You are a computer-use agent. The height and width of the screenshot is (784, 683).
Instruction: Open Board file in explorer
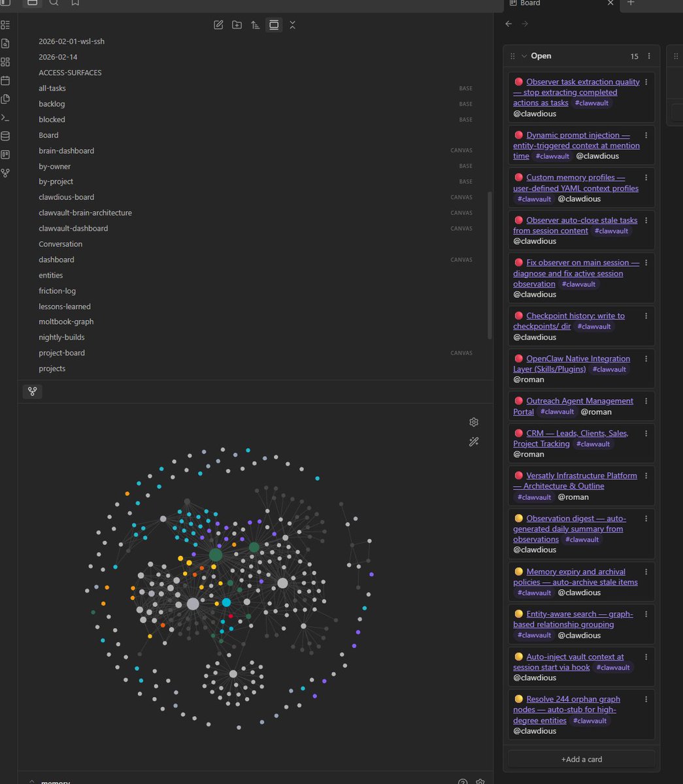tap(48, 135)
